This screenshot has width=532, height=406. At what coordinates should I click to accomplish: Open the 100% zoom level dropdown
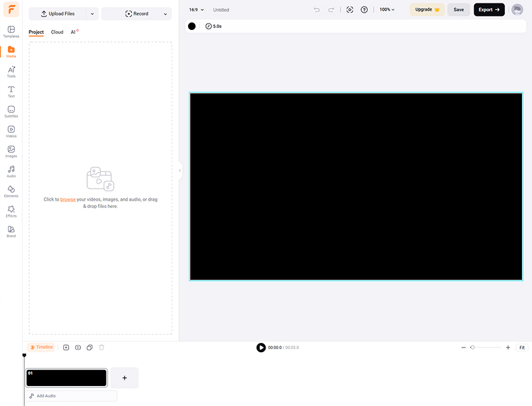(386, 10)
